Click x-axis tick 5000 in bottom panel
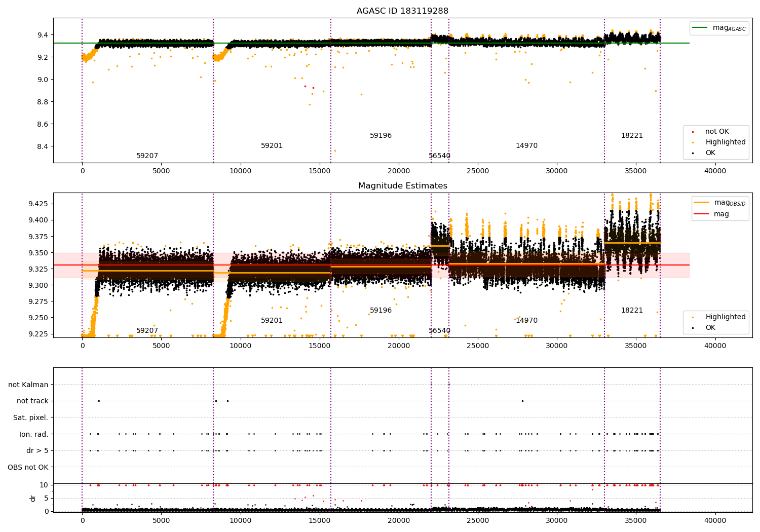Image resolution: width=760 pixels, height=532 pixels. pos(161,521)
